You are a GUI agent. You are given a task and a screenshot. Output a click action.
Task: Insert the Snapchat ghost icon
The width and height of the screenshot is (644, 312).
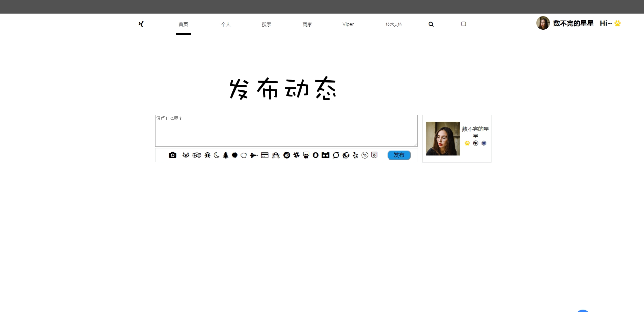pyautogui.click(x=316, y=155)
